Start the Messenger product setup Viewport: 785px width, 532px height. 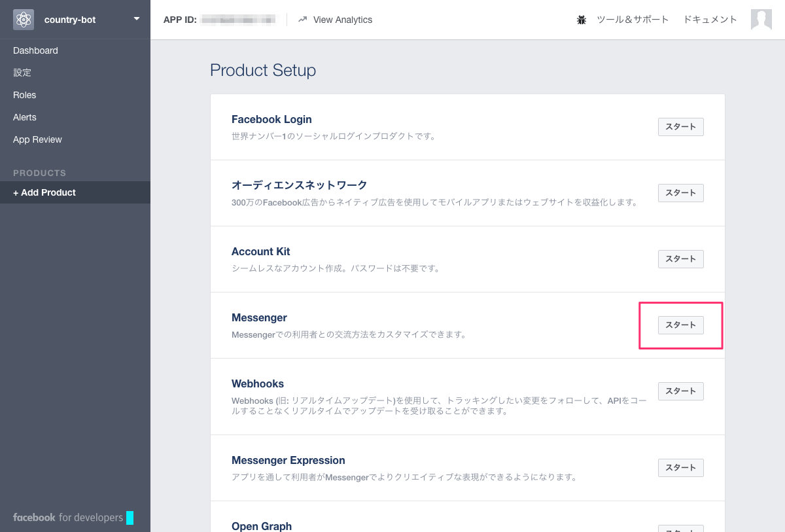(x=680, y=325)
